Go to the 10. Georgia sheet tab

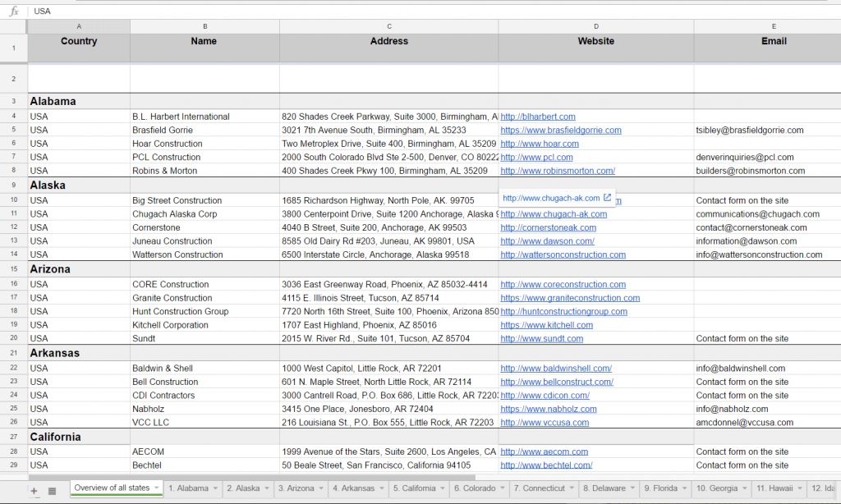pyautogui.click(x=716, y=488)
